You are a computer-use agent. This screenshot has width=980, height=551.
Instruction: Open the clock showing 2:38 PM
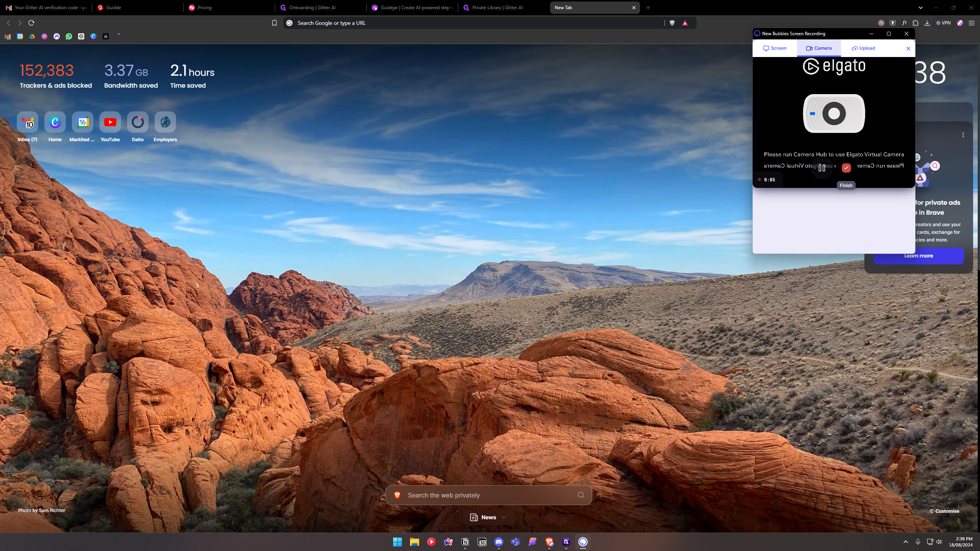click(960, 542)
